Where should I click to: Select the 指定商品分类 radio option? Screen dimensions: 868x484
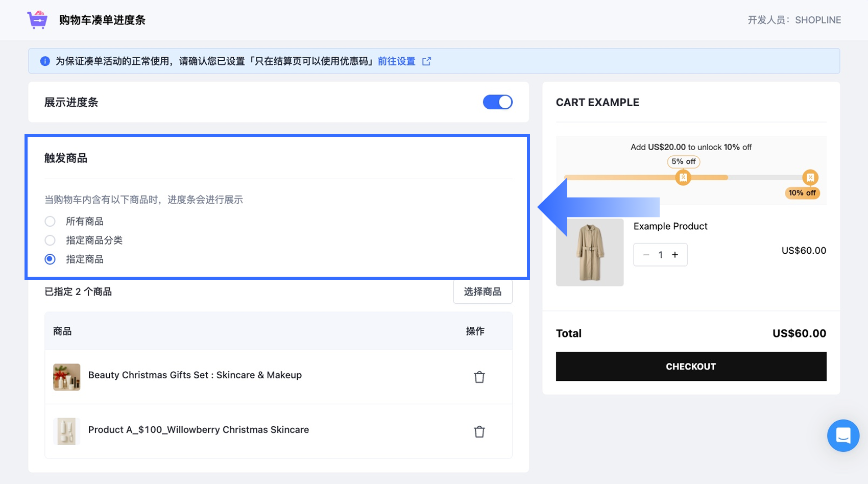coord(50,240)
